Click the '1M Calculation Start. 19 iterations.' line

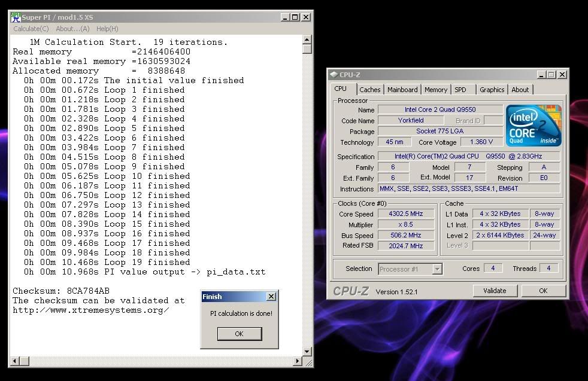(x=129, y=42)
